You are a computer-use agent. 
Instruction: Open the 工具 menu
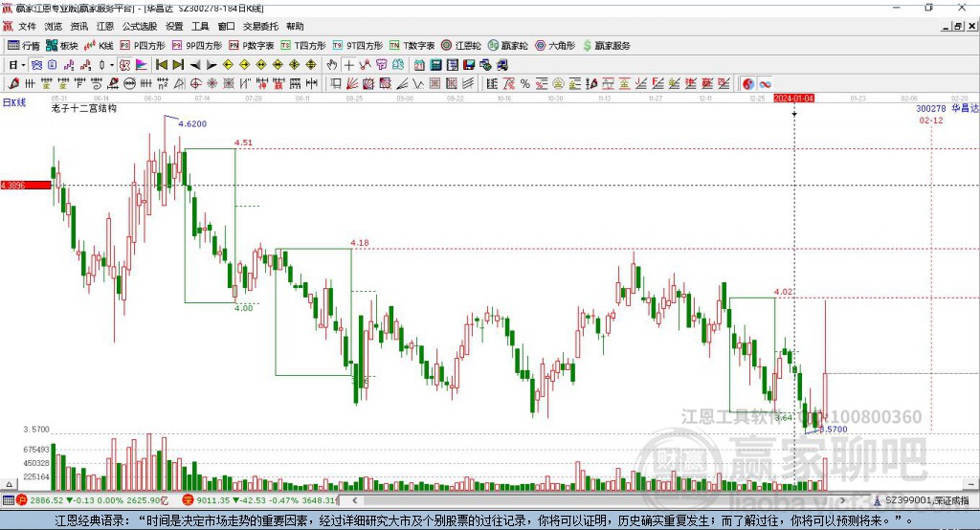click(x=200, y=26)
